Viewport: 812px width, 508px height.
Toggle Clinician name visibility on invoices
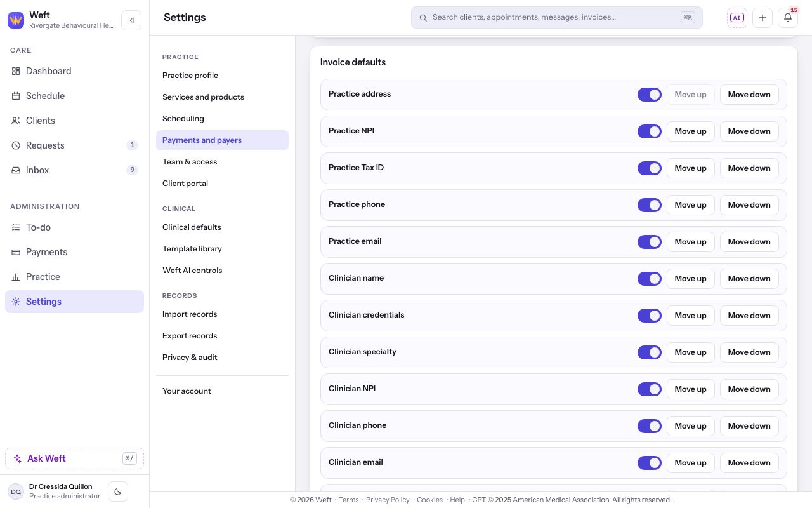650,279
